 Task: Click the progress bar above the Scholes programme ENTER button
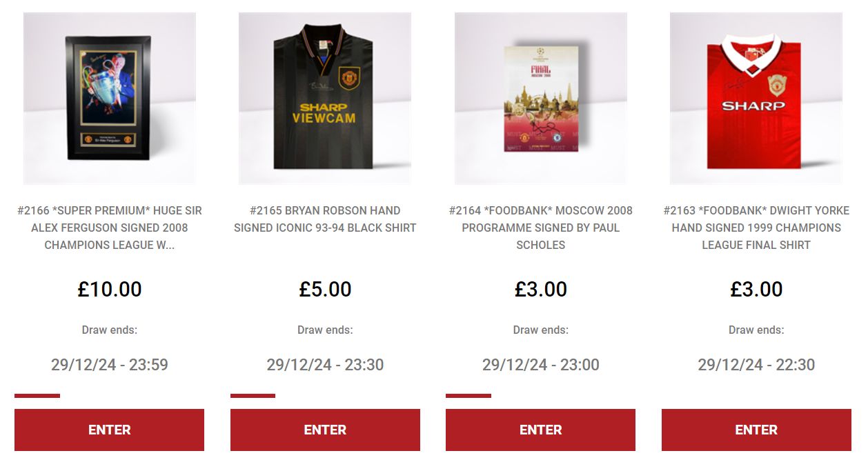468,396
